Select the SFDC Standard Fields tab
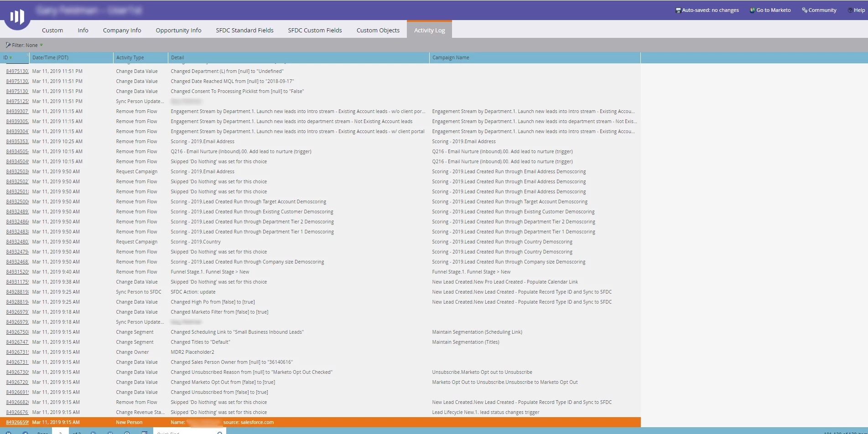 pyautogui.click(x=244, y=30)
